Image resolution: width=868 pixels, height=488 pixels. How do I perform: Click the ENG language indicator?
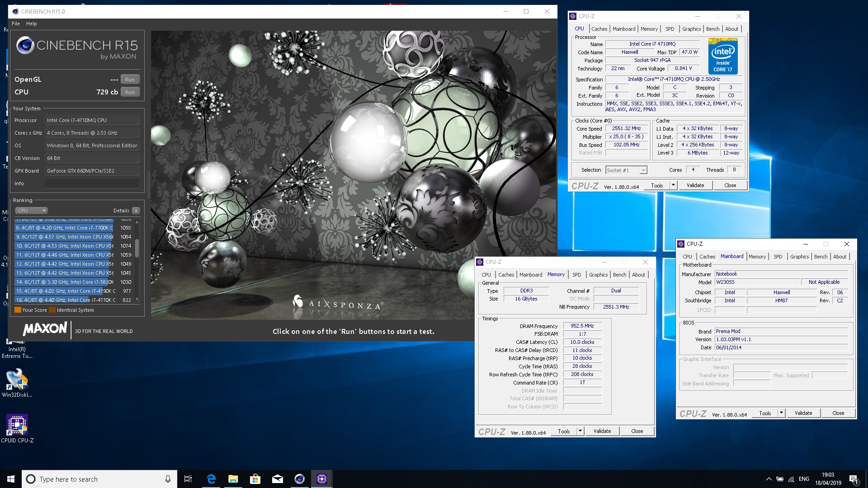[804, 479]
